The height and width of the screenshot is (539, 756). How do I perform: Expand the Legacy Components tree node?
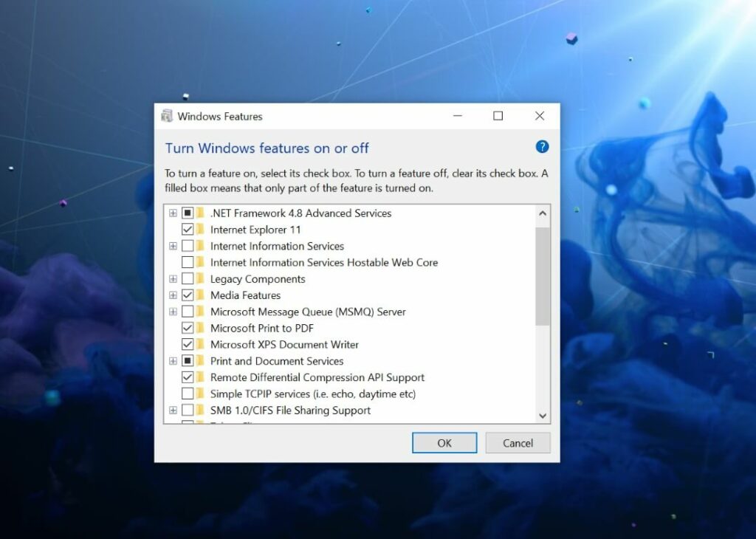(173, 278)
